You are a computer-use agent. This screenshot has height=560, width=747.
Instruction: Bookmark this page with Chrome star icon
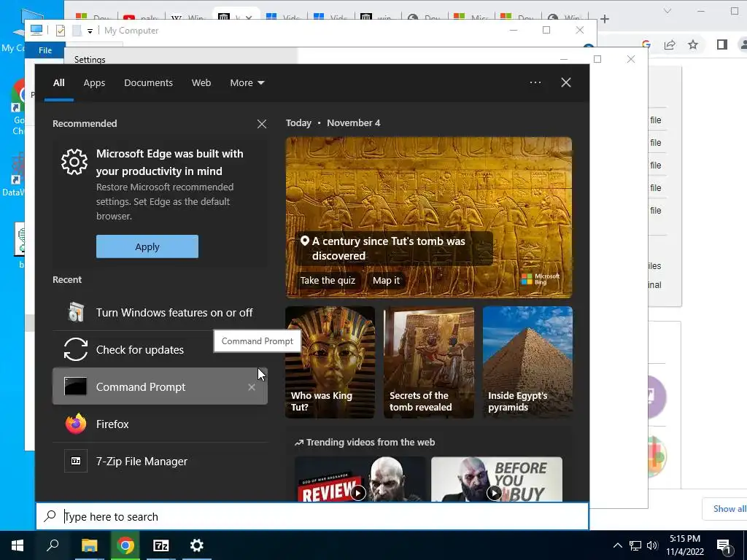[x=693, y=44]
